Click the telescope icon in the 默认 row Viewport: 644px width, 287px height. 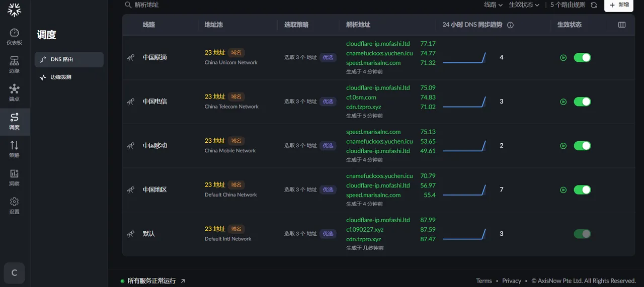coord(131,234)
